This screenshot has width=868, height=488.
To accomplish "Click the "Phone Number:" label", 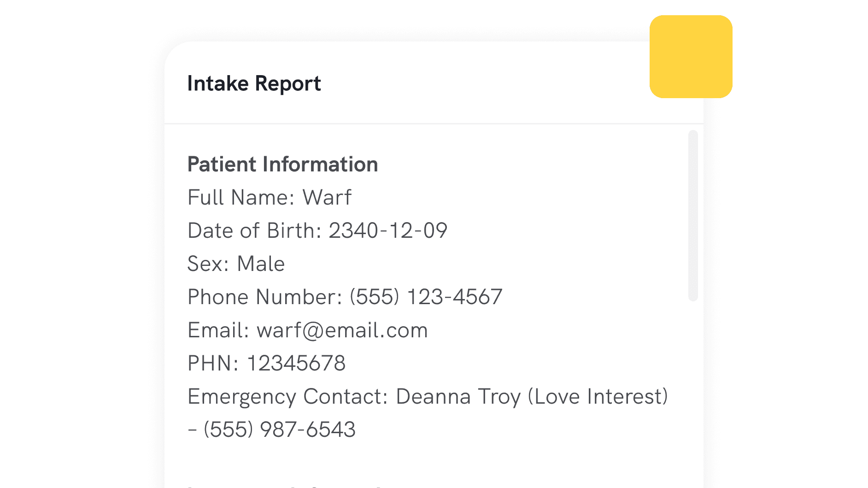I will coord(265,297).
